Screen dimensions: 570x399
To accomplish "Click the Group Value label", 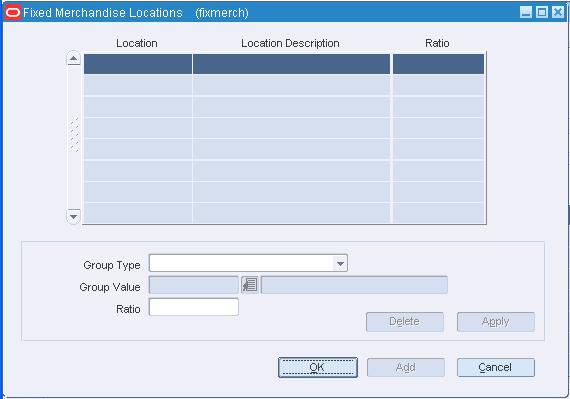I will (x=110, y=287).
